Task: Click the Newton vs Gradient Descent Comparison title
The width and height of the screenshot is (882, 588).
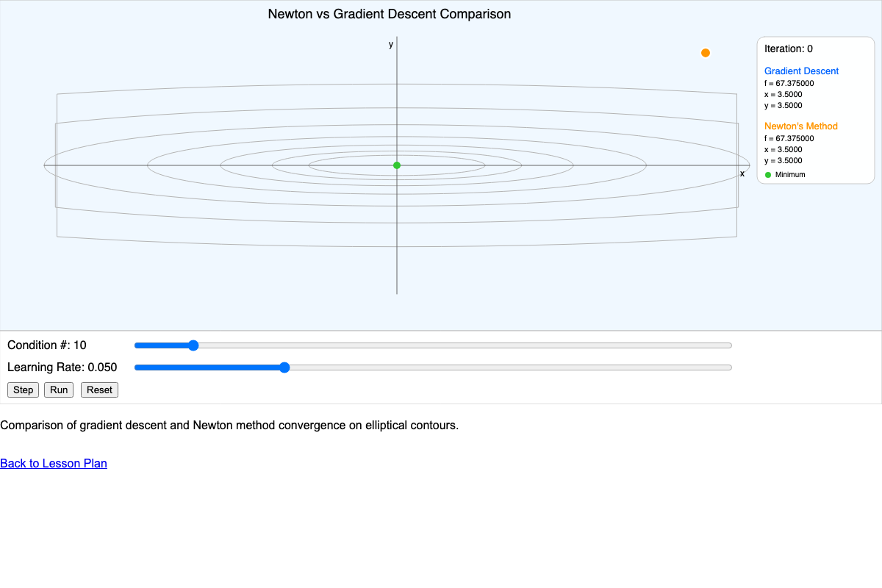Action: [390, 14]
